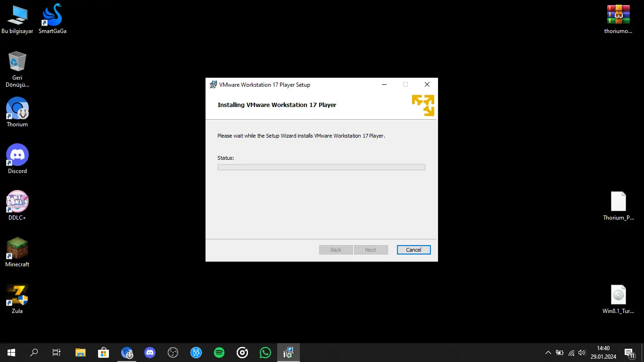Cancel the VMware Workstation Player installation
Viewport: 644px width, 362px height.
point(413,250)
